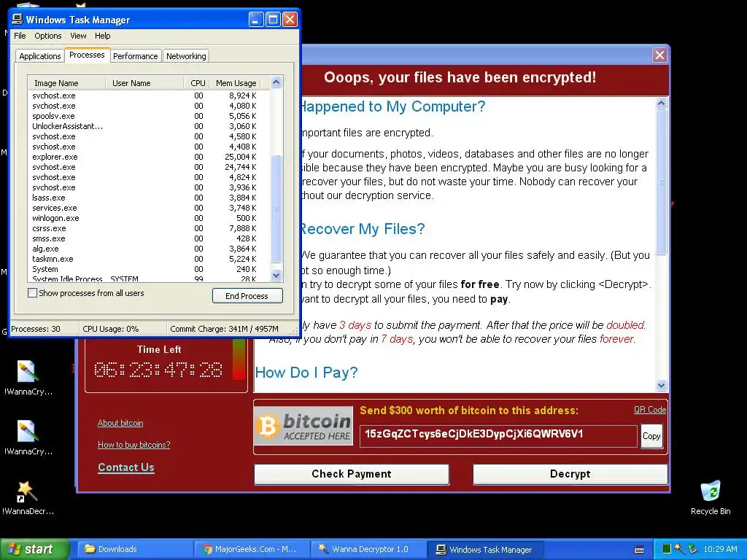747x560 pixels.
Task: Click ransom message scroll down arrow
Action: [661, 385]
